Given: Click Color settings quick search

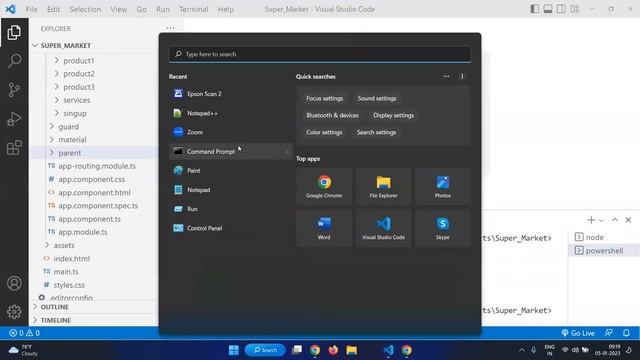Looking at the screenshot, I should click(x=324, y=132).
